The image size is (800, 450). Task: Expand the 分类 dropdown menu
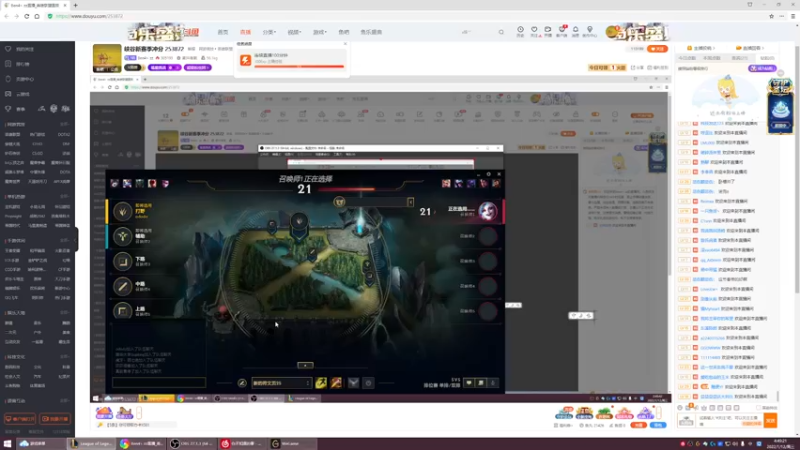click(269, 32)
